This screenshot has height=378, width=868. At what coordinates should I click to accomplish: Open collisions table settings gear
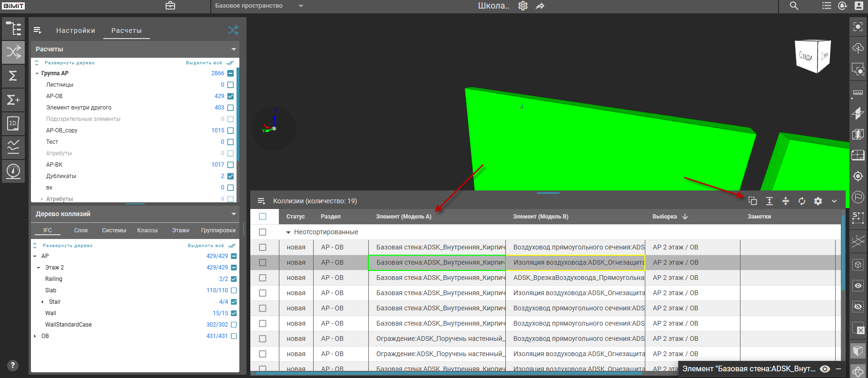818,201
